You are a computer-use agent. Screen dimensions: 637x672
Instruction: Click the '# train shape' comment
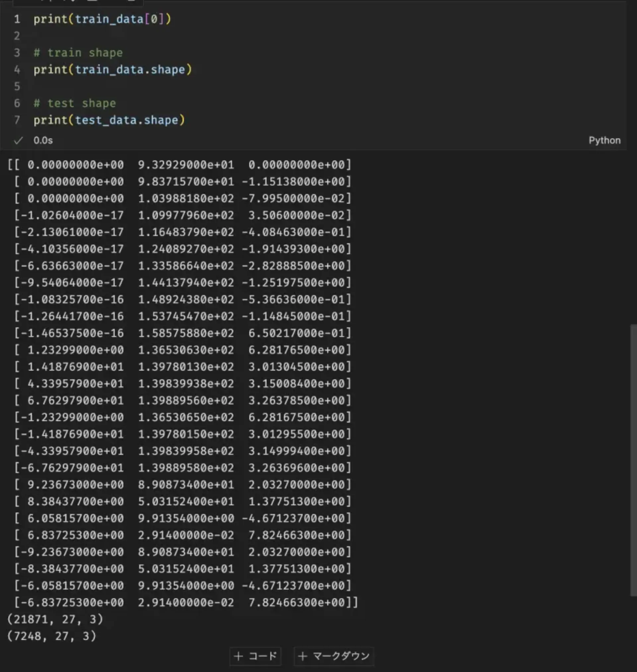(78, 53)
